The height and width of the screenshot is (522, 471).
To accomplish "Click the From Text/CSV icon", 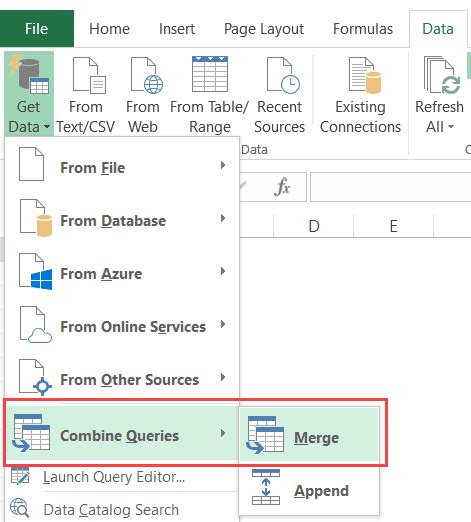I will 89,75.
